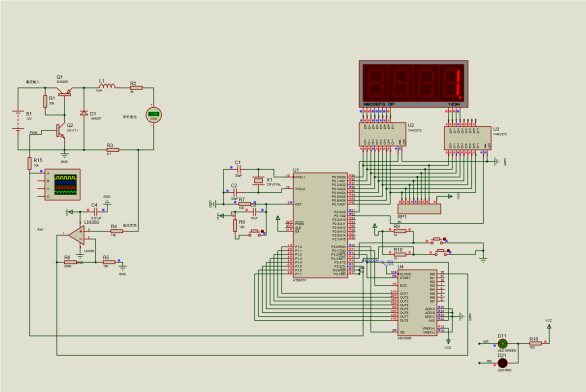Select the RP1 resistor pack
586x392 pixels.
[419, 209]
